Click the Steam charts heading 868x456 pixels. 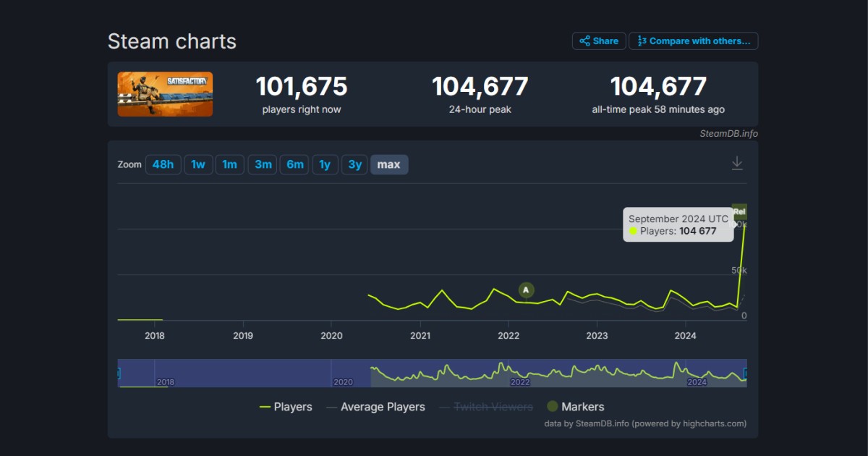[172, 41]
